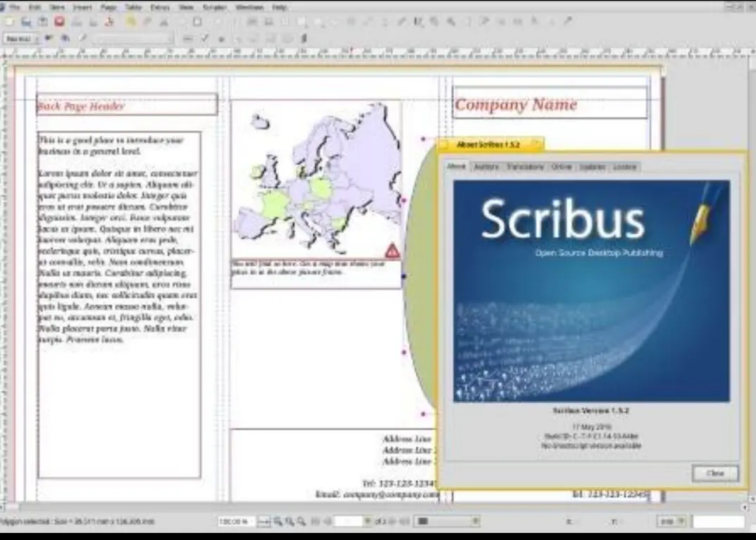
Task: Open the layer selector dropdown in status bar
Action: 447,521
